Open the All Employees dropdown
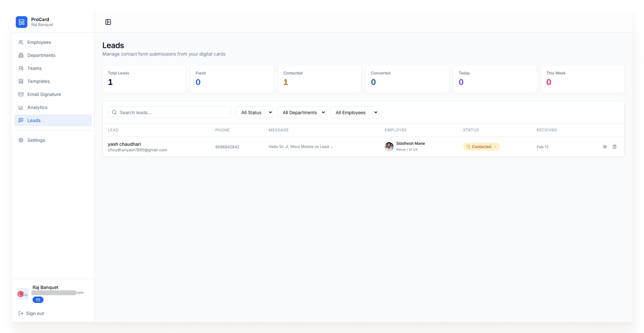644x333 pixels. point(354,112)
